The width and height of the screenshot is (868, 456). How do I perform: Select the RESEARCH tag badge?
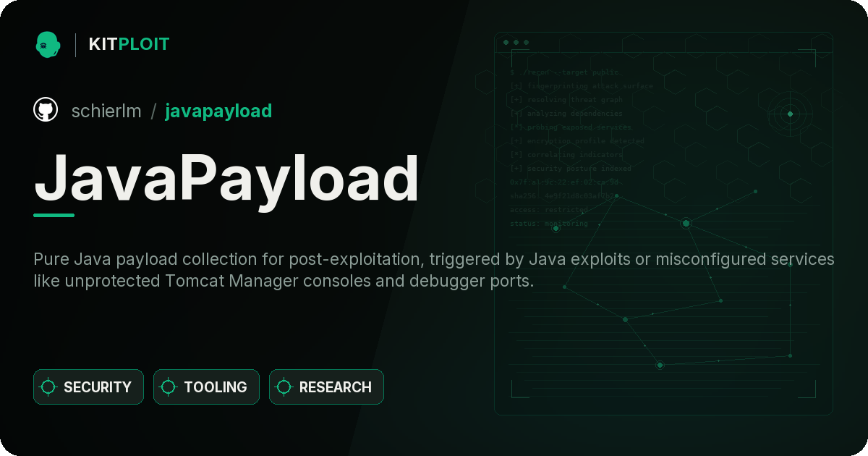(326, 387)
